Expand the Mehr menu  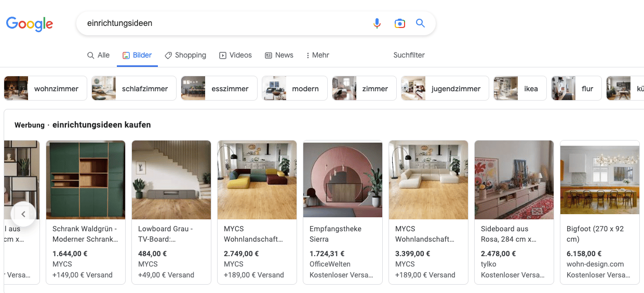click(317, 55)
